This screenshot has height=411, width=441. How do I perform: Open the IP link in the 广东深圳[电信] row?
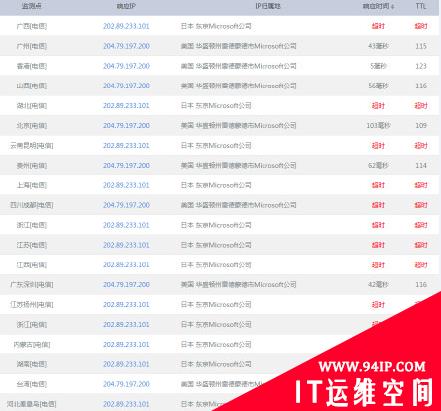click(126, 285)
